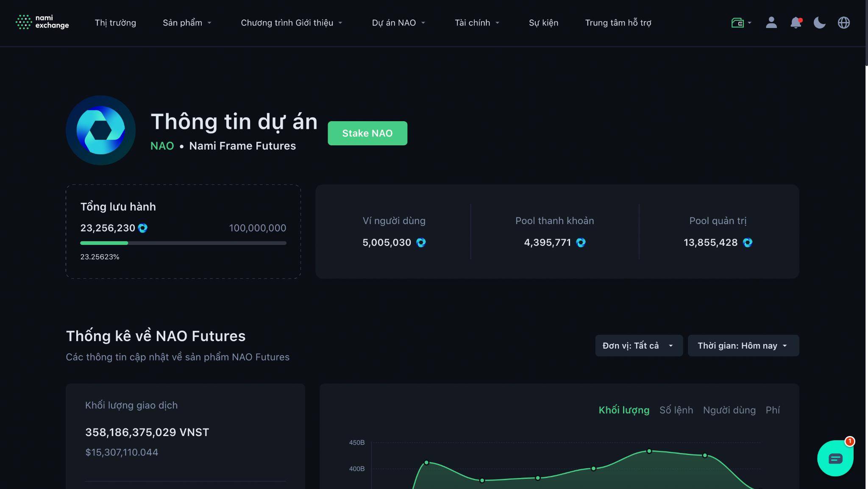Toggle dark mode moon icon

(820, 22)
